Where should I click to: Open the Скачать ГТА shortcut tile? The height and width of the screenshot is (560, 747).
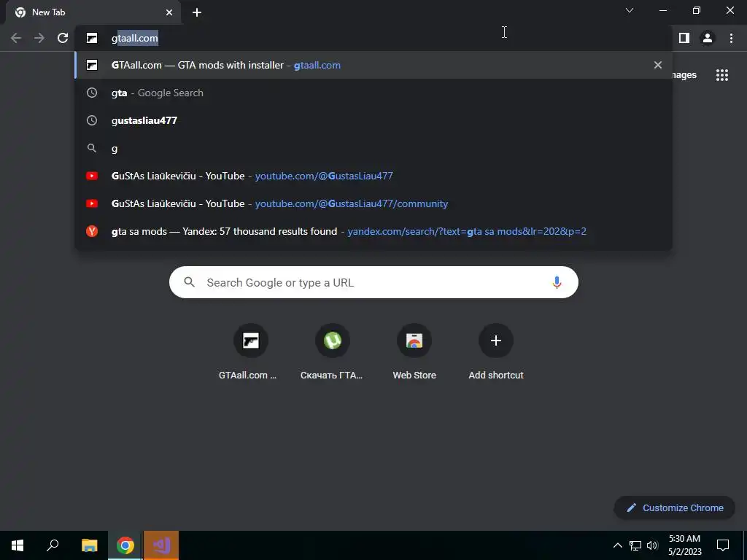(x=332, y=352)
